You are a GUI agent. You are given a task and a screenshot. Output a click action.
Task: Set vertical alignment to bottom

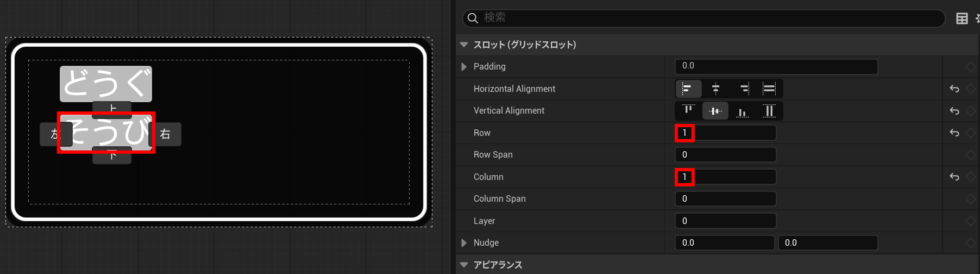point(742,111)
